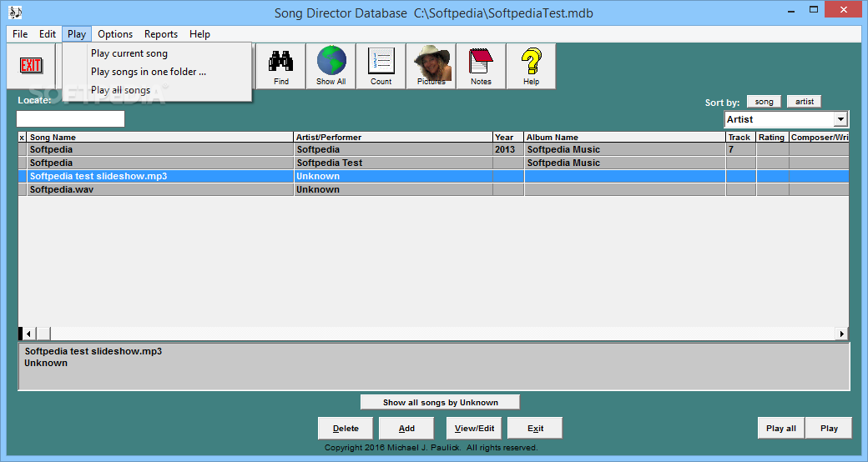Click the Delete button
This screenshot has height=462, width=868.
346,429
